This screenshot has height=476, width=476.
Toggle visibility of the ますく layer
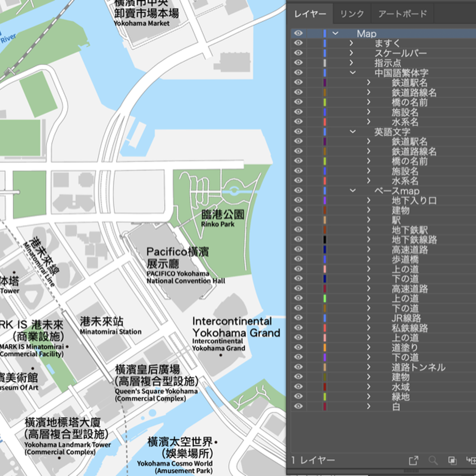299,43
